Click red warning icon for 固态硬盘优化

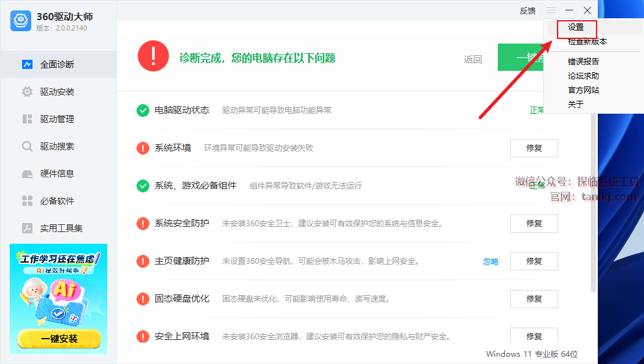143,299
